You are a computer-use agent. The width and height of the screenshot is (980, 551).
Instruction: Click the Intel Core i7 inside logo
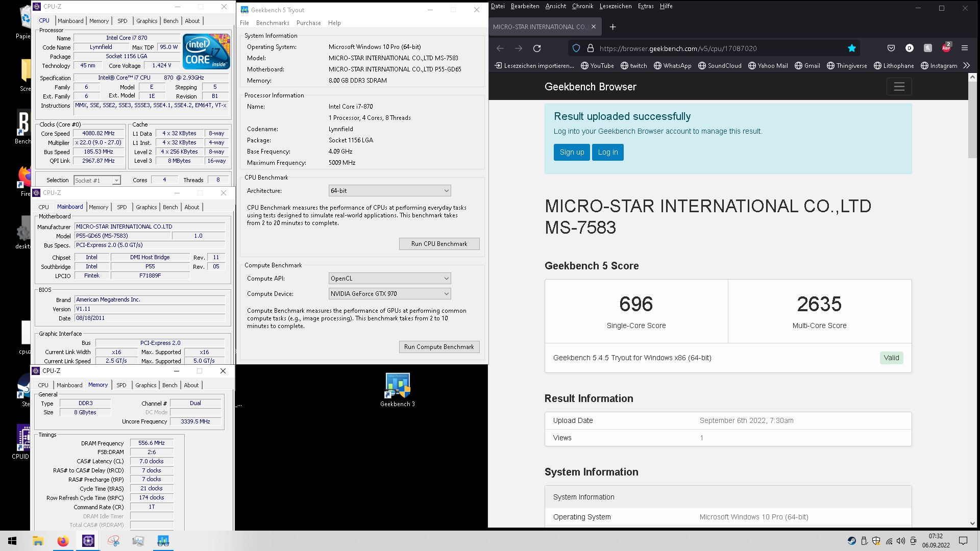[x=206, y=52]
